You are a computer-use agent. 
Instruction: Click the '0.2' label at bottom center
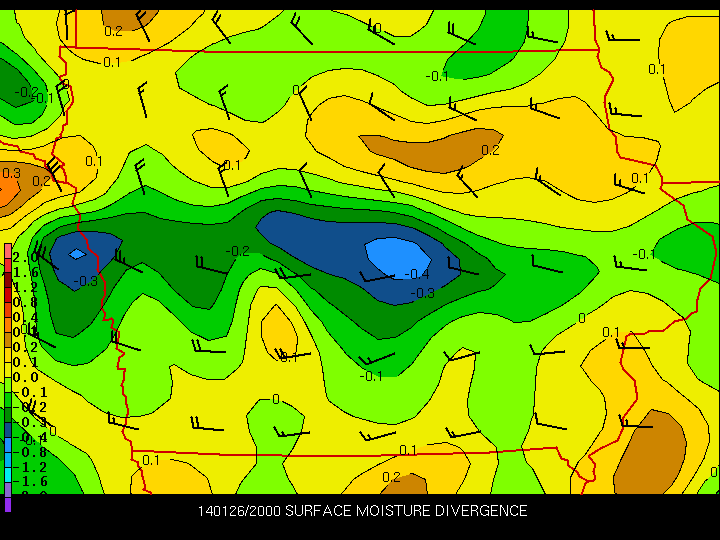(391, 477)
